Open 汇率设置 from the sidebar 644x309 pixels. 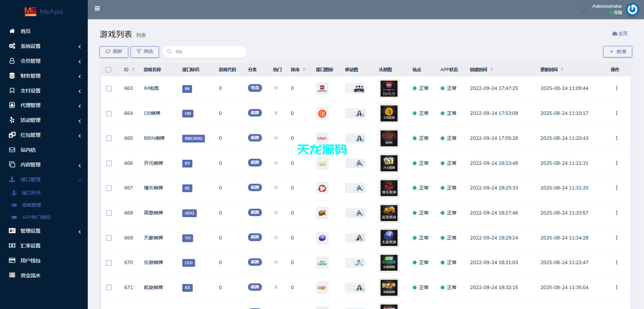click(30, 246)
